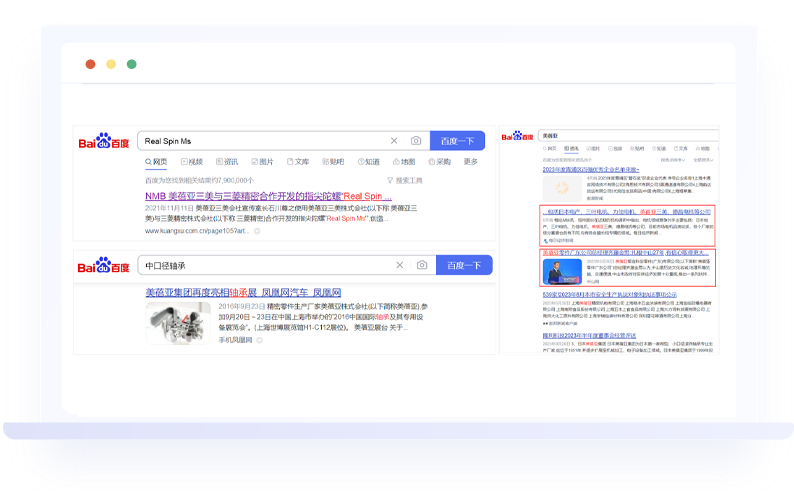Open camera image search in Real Spin Ms box
794x491 pixels.
coord(416,141)
